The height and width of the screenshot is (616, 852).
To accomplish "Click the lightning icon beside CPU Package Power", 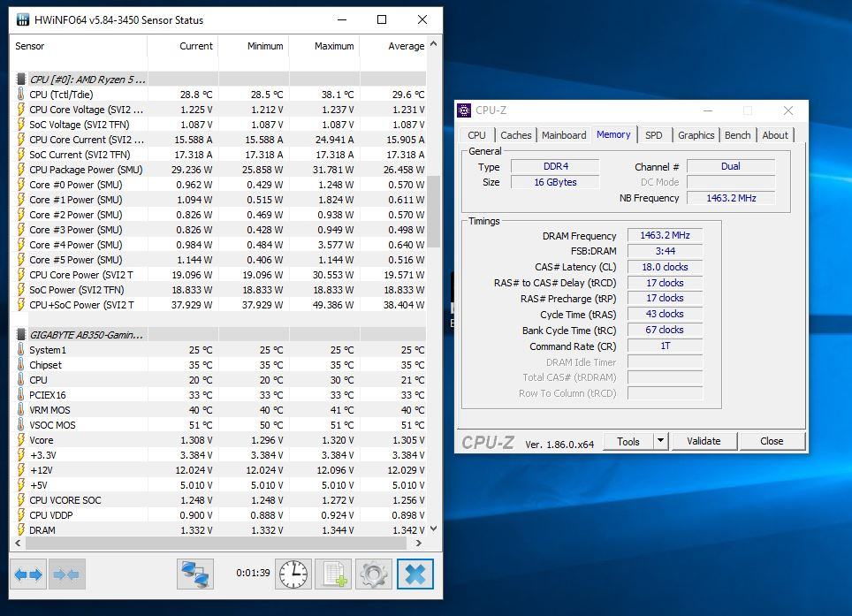I will pos(21,170).
